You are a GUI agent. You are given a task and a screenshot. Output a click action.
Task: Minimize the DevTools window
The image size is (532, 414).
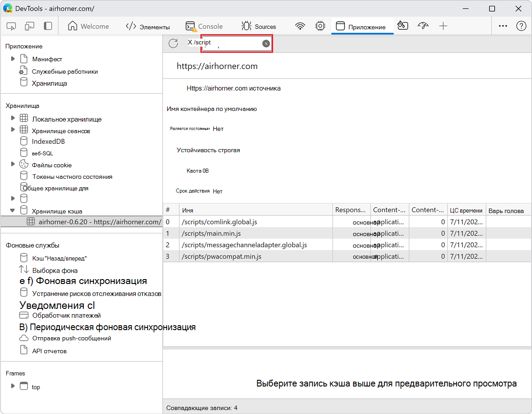pos(466,8)
